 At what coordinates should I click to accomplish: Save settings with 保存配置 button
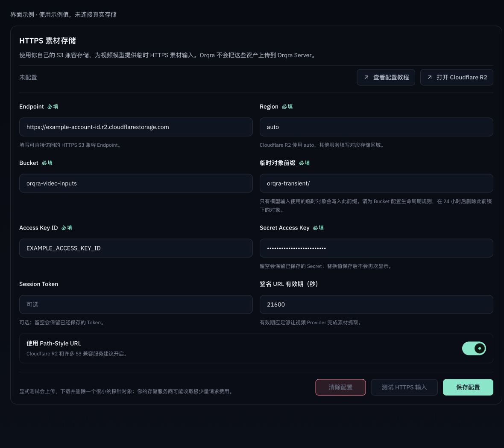(468, 387)
